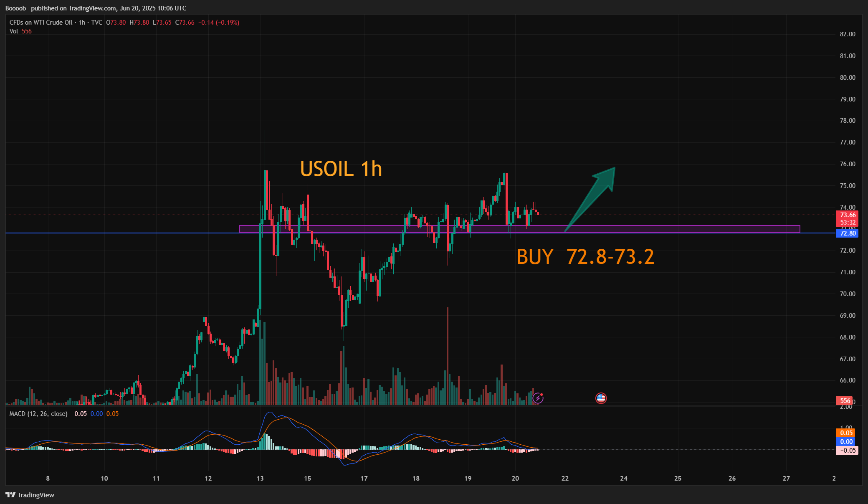The image size is (868, 504).
Task: Click the C73.66 close value in header
Action: [185, 23]
